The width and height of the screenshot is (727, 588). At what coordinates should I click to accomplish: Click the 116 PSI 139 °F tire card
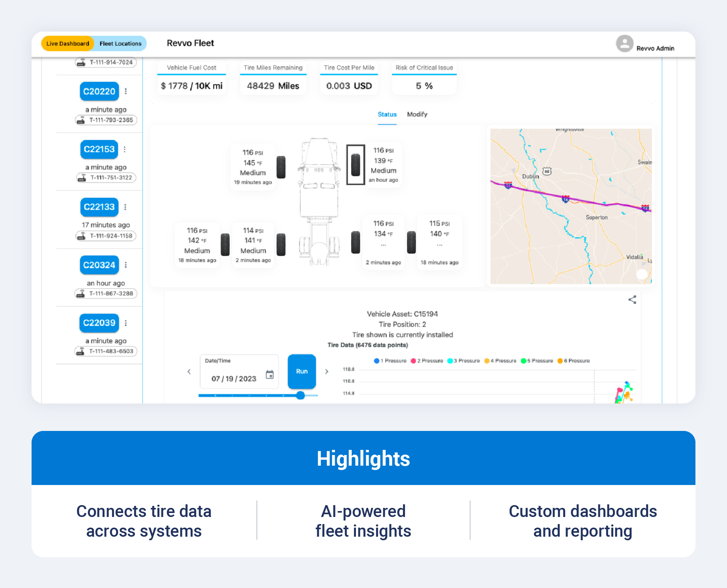[x=383, y=165]
